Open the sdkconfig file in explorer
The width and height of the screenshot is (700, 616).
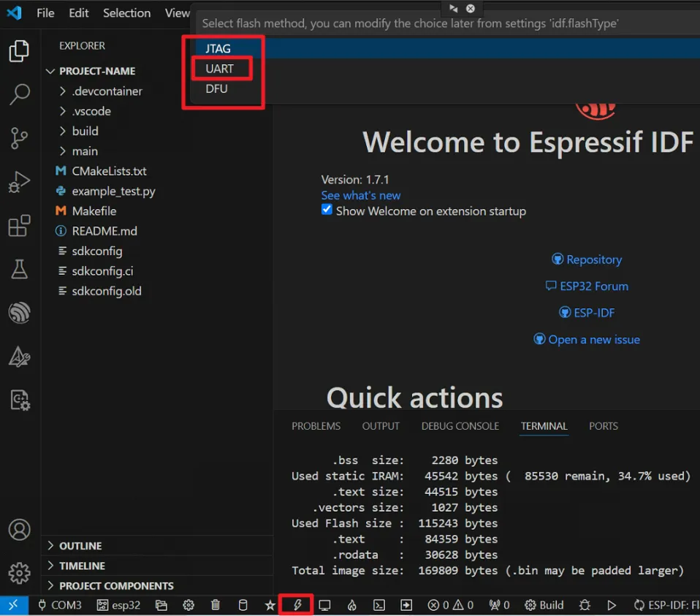tap(97, 251)
